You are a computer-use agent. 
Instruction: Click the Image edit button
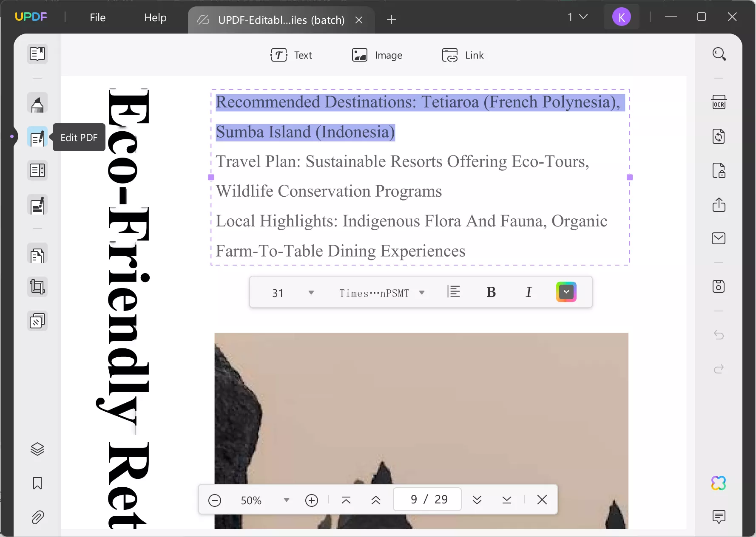click(377, 55)
